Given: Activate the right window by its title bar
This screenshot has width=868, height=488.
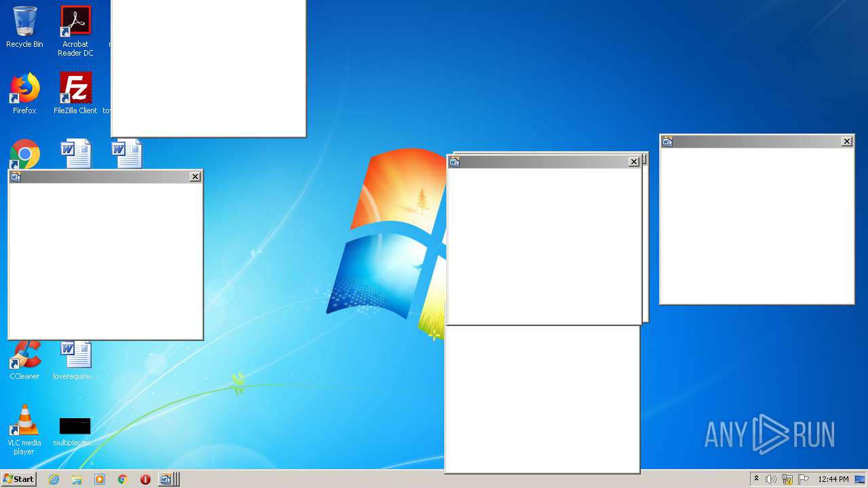Looking at the screenshot, I should pos(757,141).
